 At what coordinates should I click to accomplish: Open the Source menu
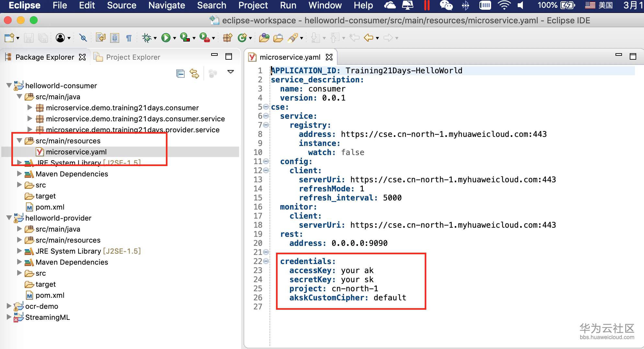click(x=121, y=6)
